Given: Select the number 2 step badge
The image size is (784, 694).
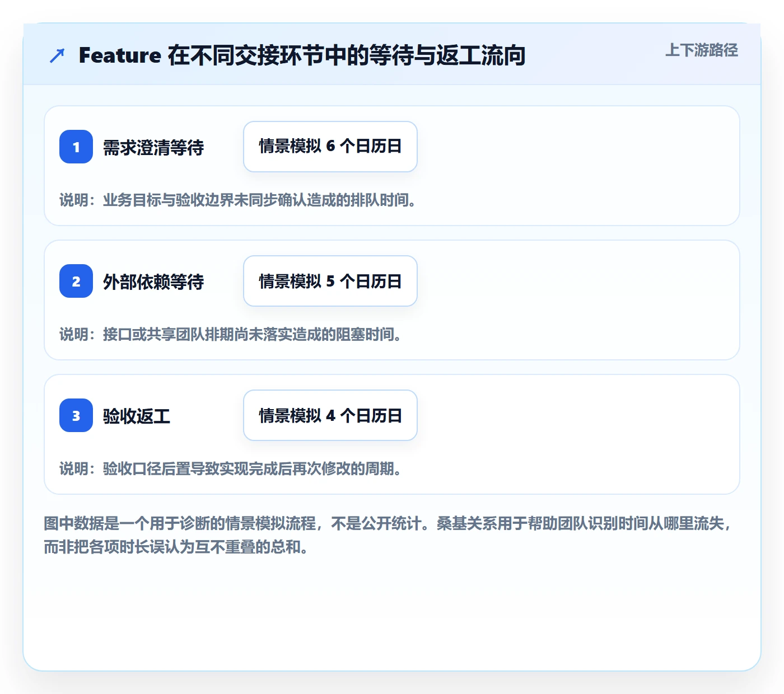Looking at the screenshot, I should [76, 281].
